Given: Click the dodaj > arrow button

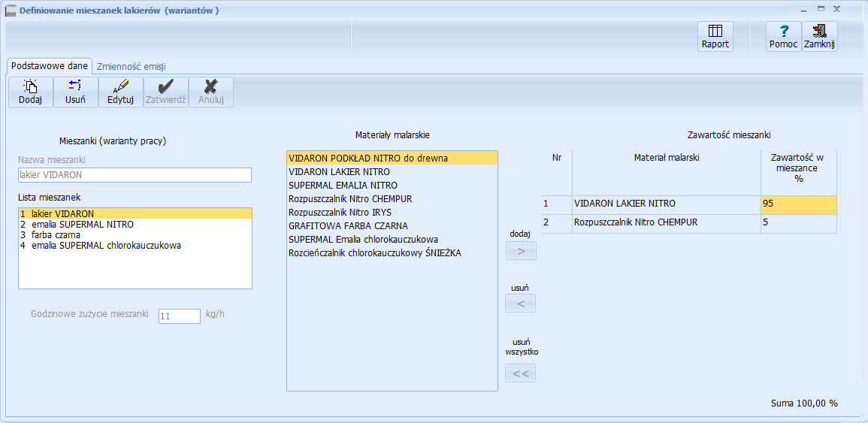Looking at the screenshot, I should tap(520, 251).
